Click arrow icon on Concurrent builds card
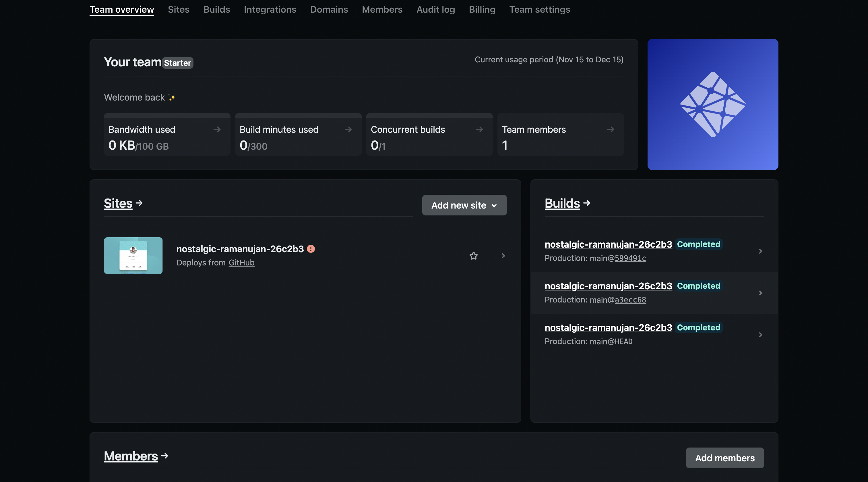Screen dimensions: 868x482 coord(479,130)
